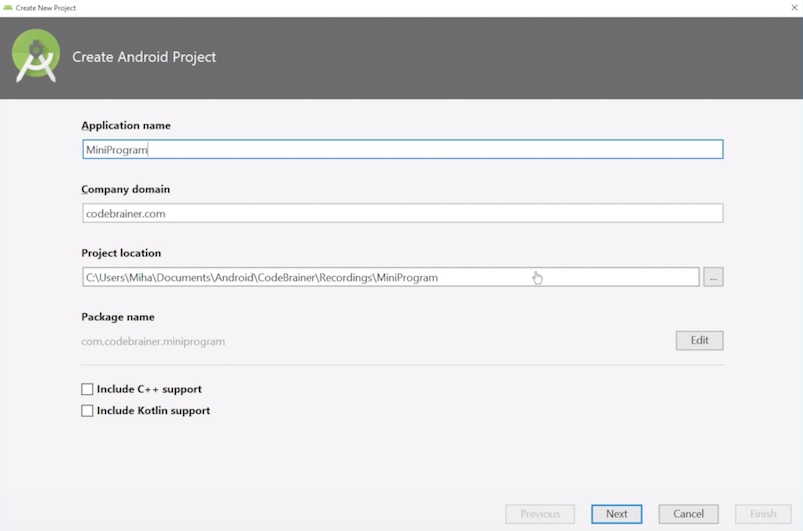Screen dimensions: 803x531
Task: Click the Company domain label
Action: click(125, 189)
